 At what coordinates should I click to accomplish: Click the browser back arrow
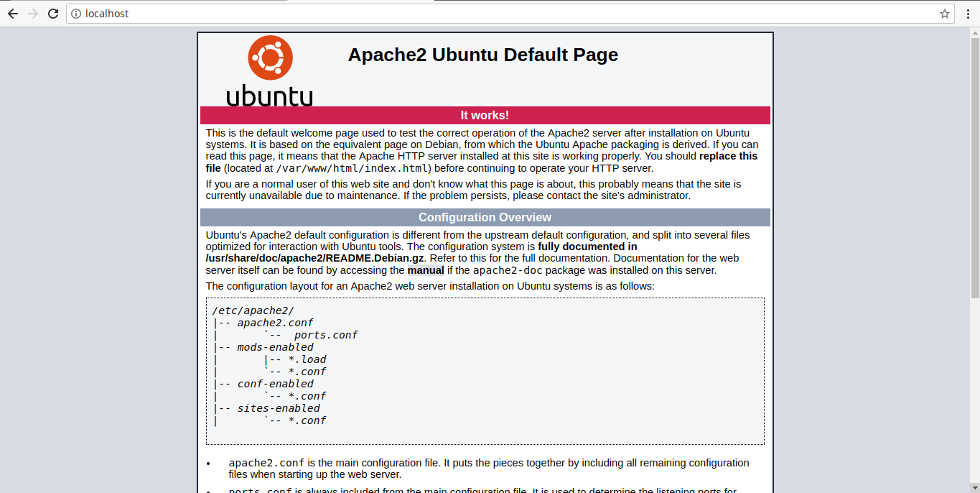coord(12,14)
